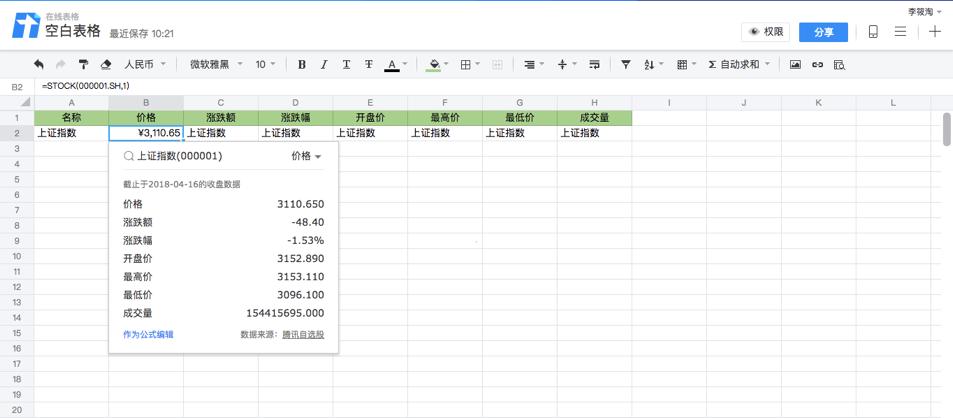Click the 开盘价 row in popup
The image size is (953, 418).
[223, 259]
